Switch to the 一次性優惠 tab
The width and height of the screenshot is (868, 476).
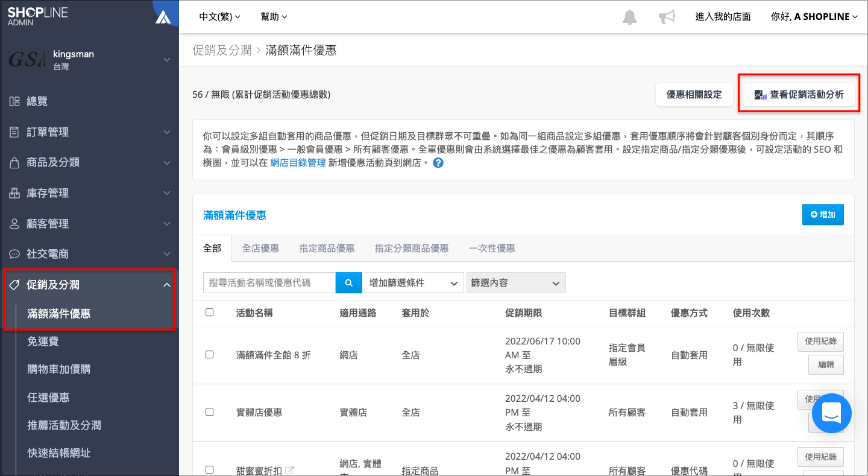pos(492,248)
